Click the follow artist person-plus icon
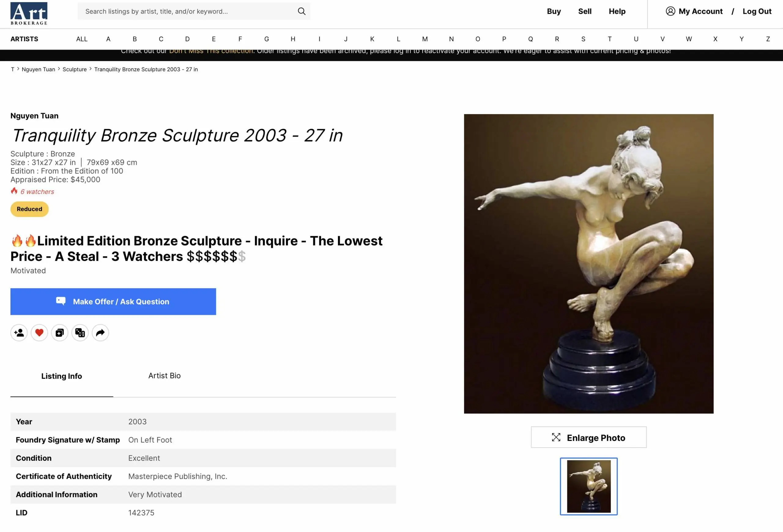The width and height of the screenshot is (783, 532). 19,333
